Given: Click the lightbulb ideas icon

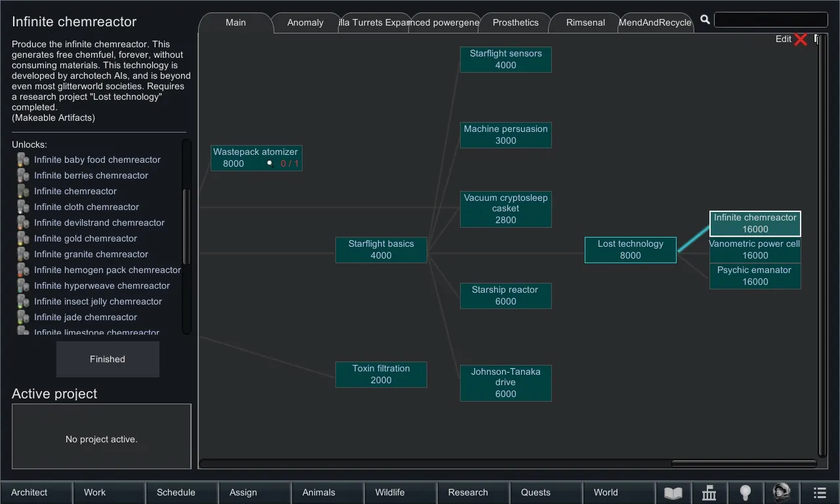Looking at the screenshot, I should click(745, 493).
